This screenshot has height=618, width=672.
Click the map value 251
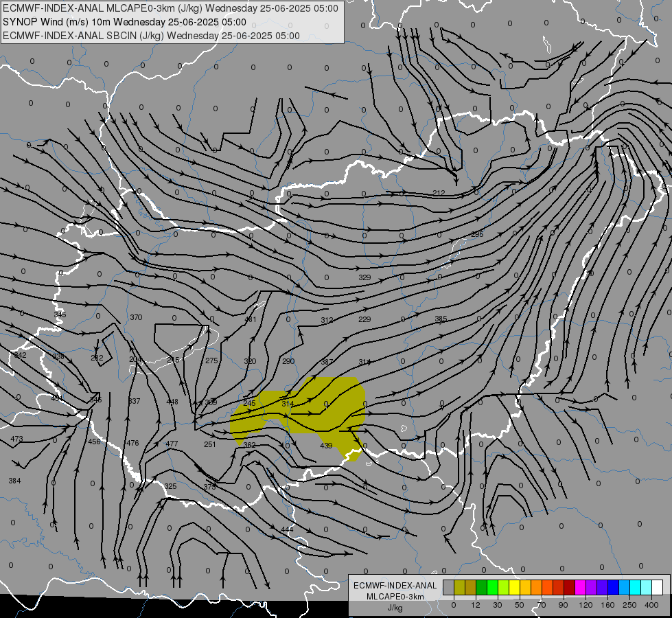[209, 444]
